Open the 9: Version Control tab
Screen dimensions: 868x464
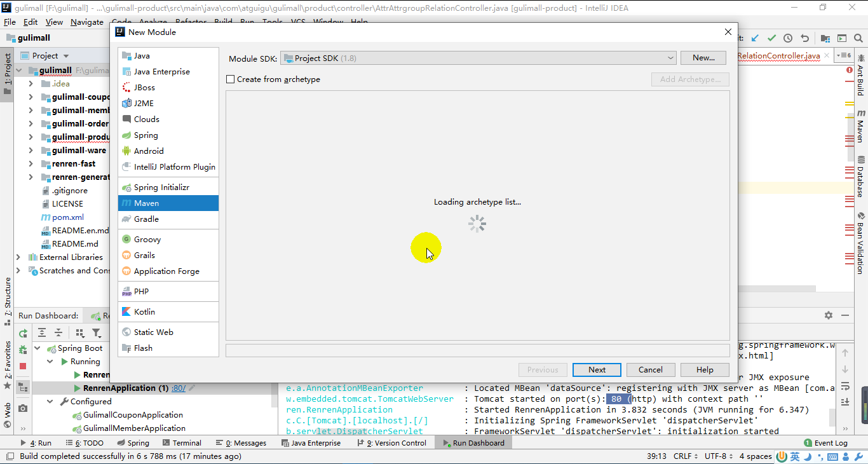(x=391, y=443)
